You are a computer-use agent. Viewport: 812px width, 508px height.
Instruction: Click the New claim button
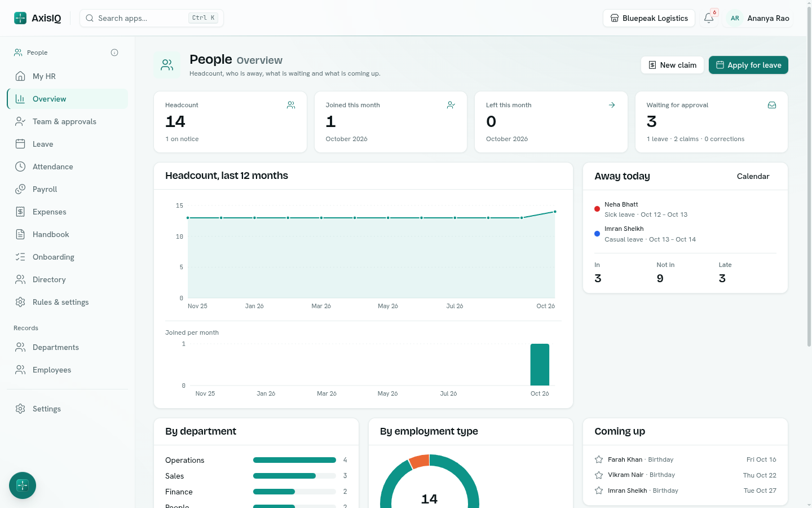[x=672, y=65]
